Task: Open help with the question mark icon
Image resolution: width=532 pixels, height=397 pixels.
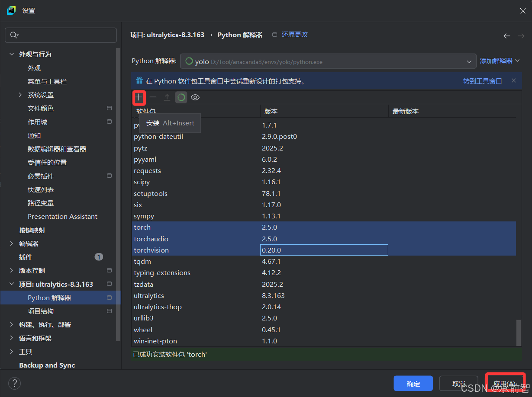Action: (14, 383)
